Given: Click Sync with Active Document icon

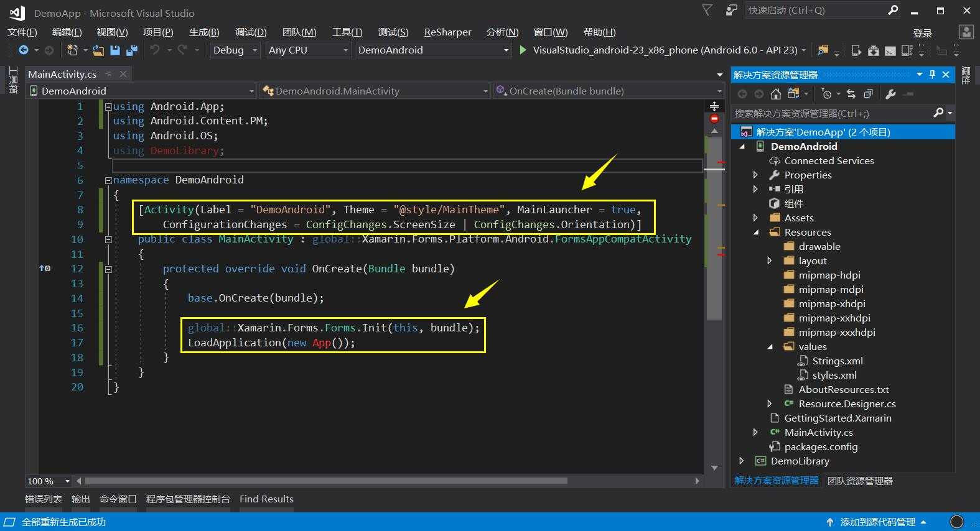Looking at the screenshot, I should 793,94.
